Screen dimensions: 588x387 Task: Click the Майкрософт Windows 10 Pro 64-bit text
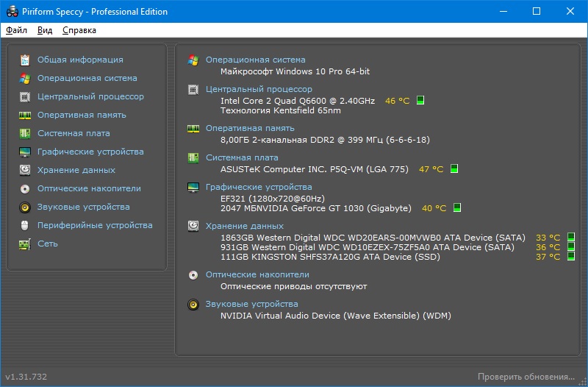coord(295,71)
